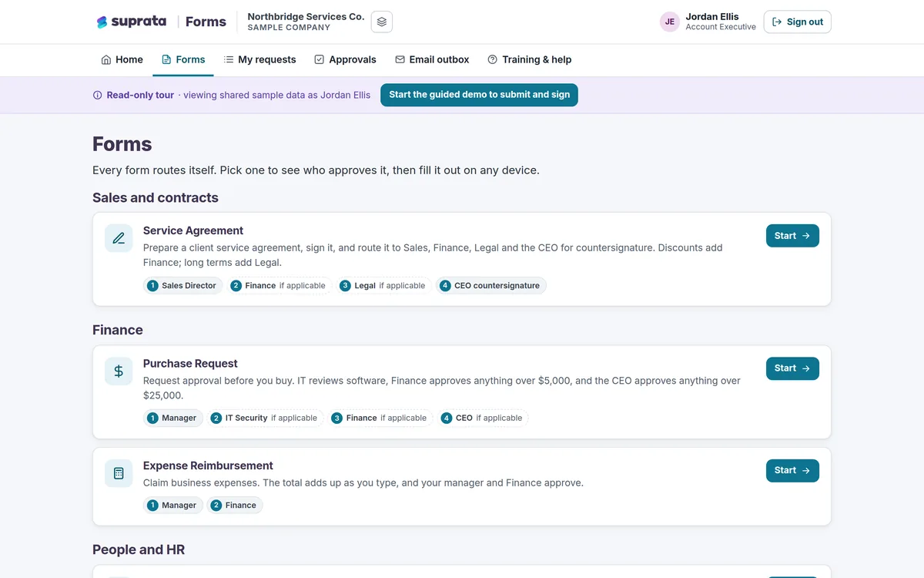Screen dimensions: 924x578
Task: Click the Expense Reimbursement title
Action: point(208,465)
